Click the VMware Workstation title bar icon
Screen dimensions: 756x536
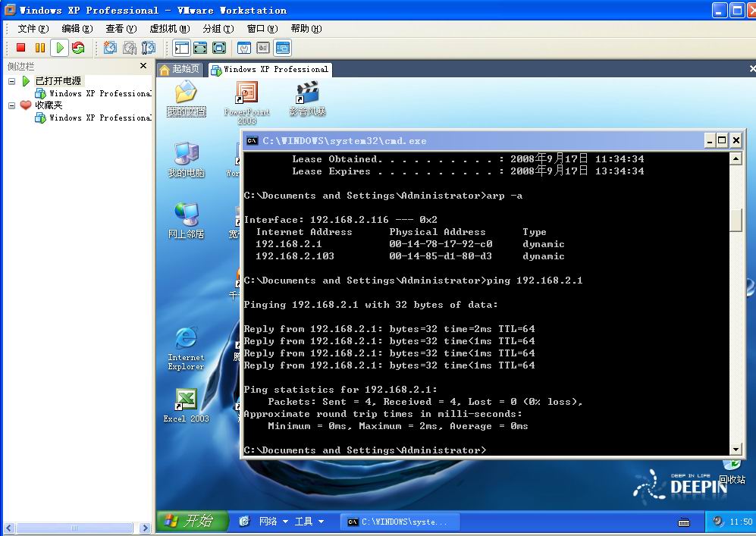pos(10,10)
